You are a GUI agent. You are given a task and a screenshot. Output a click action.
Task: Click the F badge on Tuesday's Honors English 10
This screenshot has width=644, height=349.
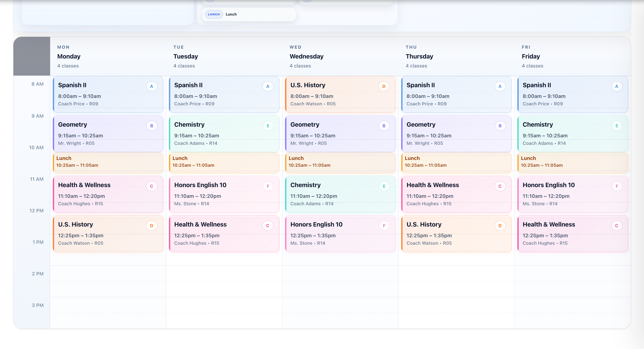(x=268, y=186)
